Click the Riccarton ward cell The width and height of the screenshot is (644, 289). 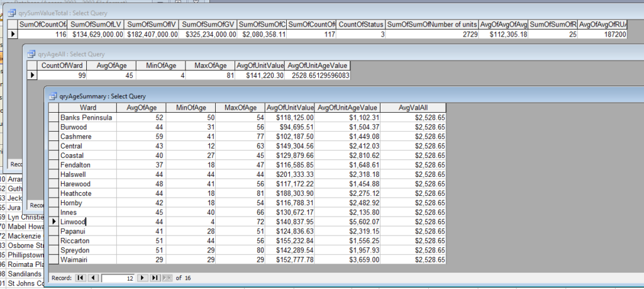click(88, 241)
